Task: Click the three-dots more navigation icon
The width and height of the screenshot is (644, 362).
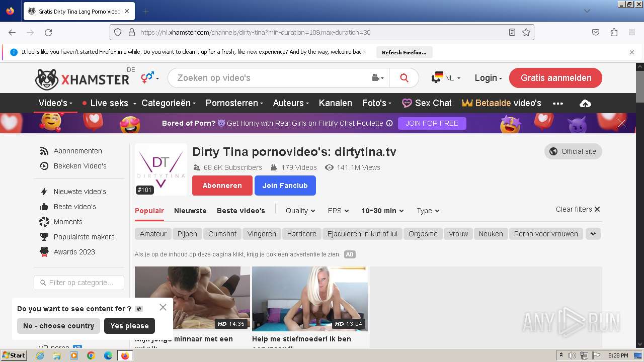Action: pyautogui.click(x=557, y=103)
